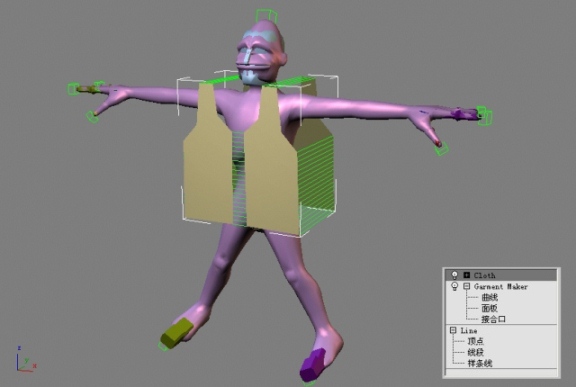Select the 顶点 sub-object level
The height and width of the screenshot is (387, 576).
(476, 341)
